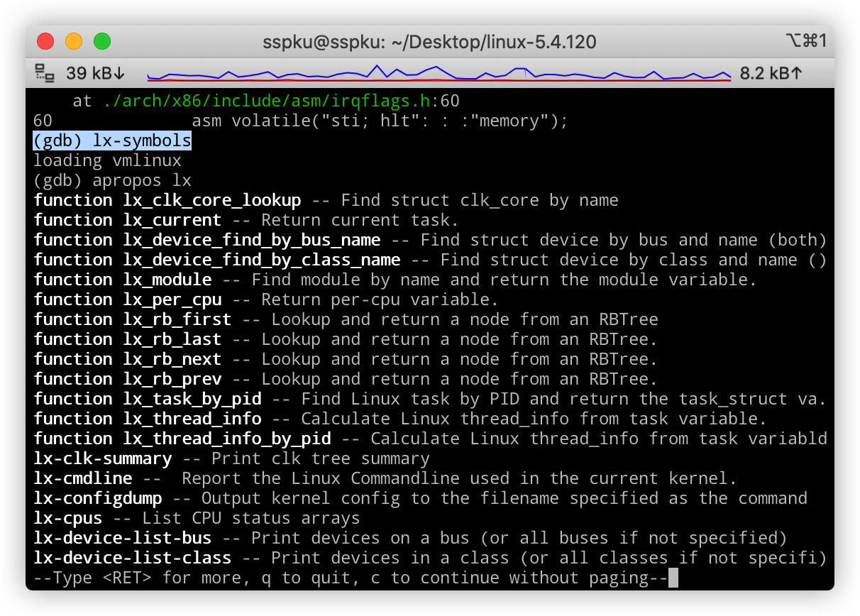Click the highlighted (gdb) lx-symbols command
Screen dimensions: 860x616
tap(112, 141)
